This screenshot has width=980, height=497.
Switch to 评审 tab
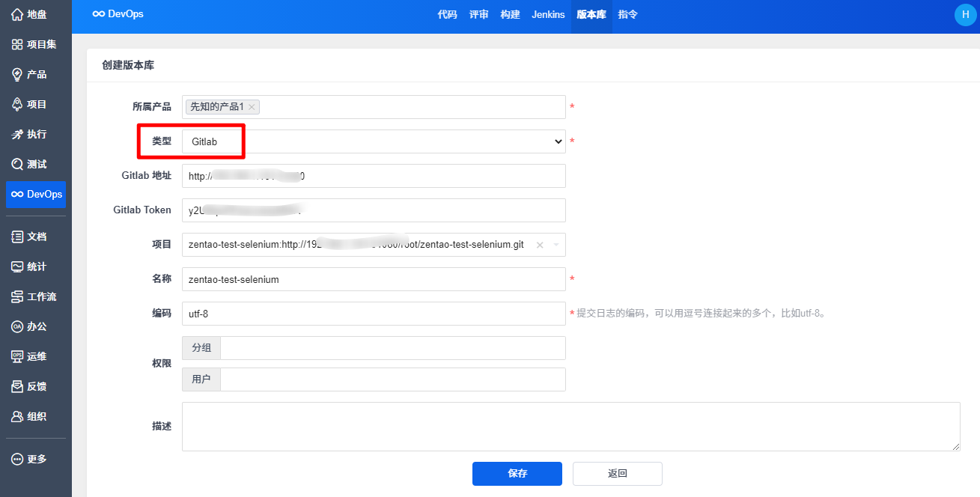click(479, 14)
